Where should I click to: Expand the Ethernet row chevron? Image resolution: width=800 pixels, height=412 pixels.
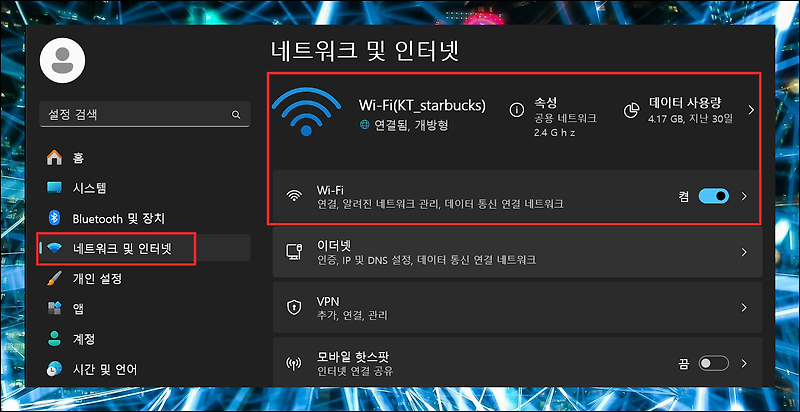click(744, 252)
